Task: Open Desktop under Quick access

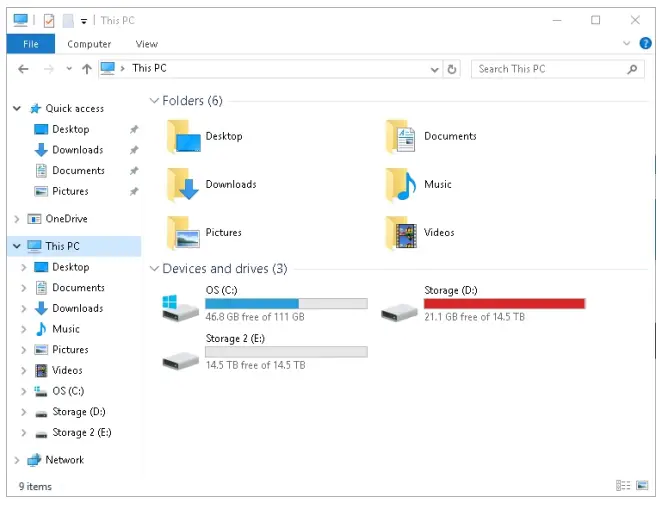Action: tap(71, 129)
